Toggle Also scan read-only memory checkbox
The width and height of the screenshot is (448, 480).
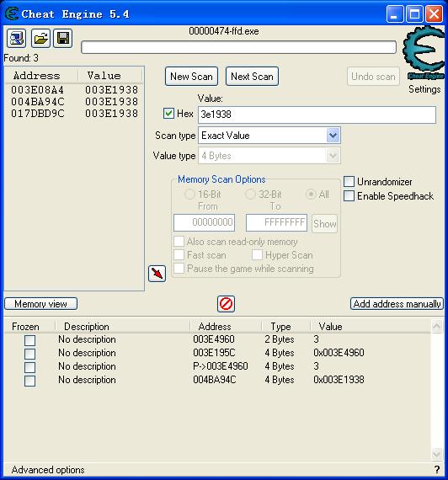[179, 241]
